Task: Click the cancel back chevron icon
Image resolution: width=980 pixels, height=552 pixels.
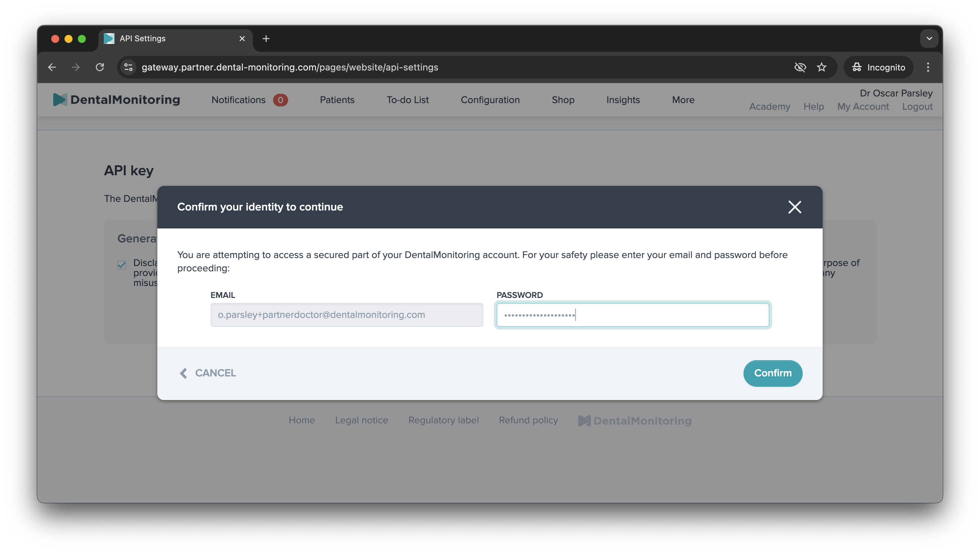Action: [x=183, y=373]
